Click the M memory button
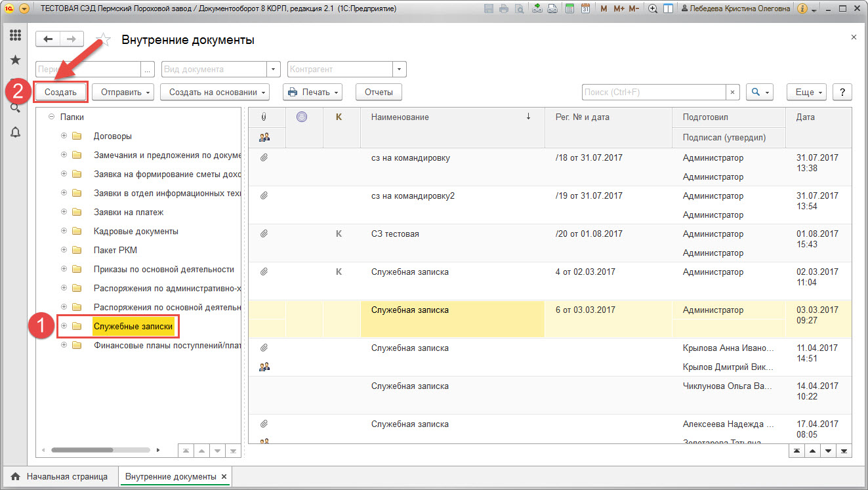Screen dimensions: 868x490 [x=603, y=9]
